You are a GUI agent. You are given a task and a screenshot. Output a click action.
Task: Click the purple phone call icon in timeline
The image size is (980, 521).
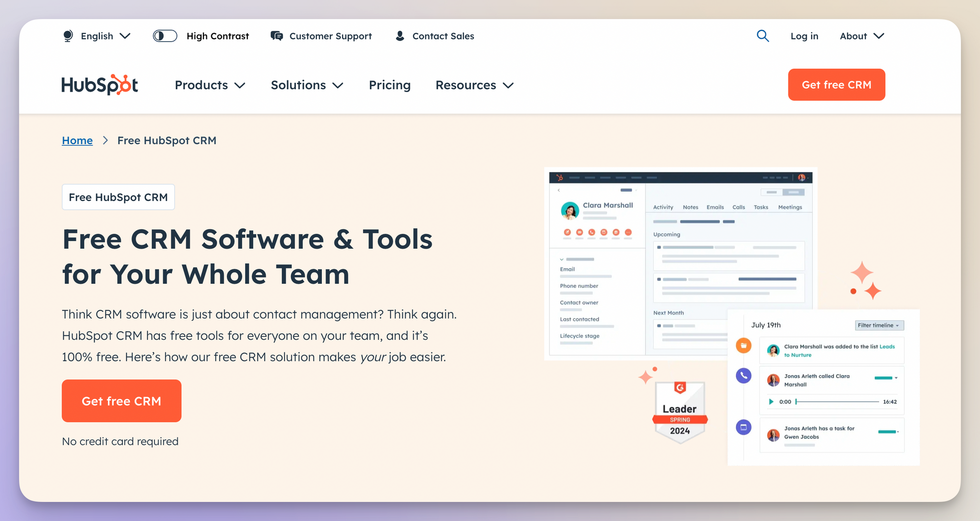(743, 375)
